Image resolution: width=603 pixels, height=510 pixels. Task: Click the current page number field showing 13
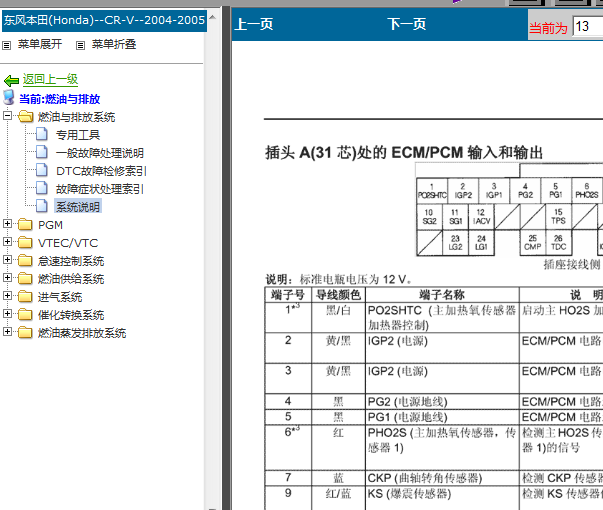(588, 27)
